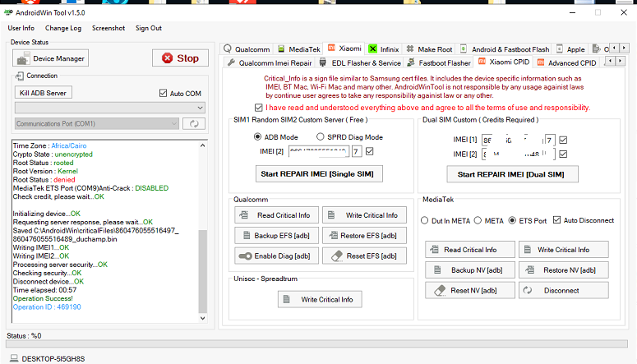Image resolution: width=637 pixels, height=364 pixels.
Task: Click Reset NV [adb] button
Action: point(470,290)
